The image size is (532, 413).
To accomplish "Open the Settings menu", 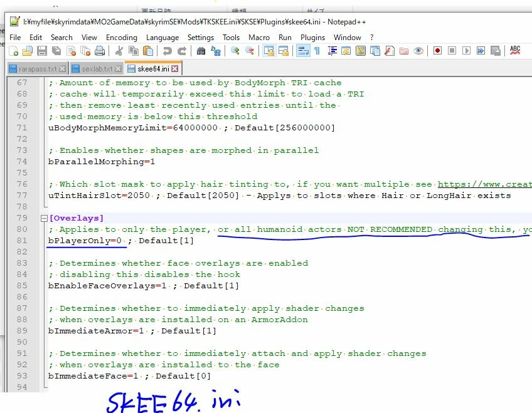I will coord(201,37).
